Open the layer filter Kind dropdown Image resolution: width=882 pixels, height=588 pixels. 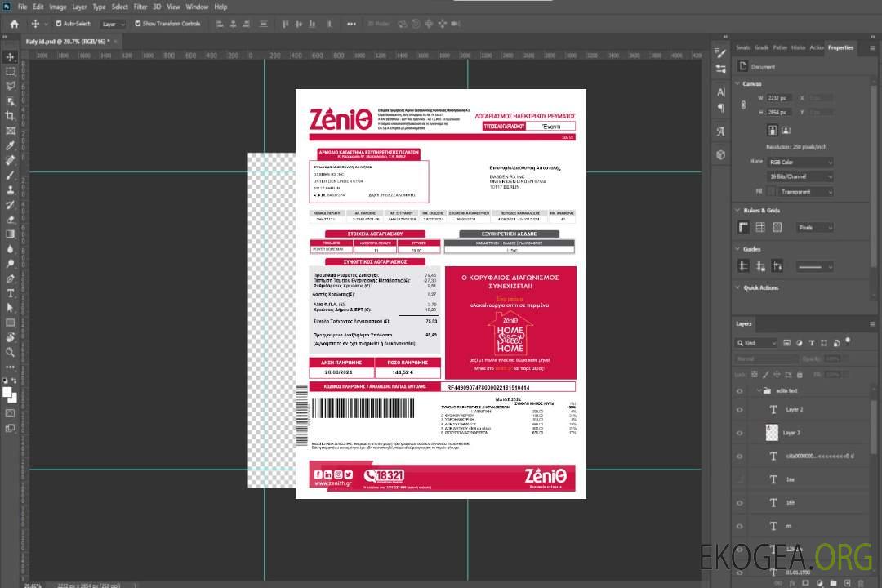coord(756,343)
